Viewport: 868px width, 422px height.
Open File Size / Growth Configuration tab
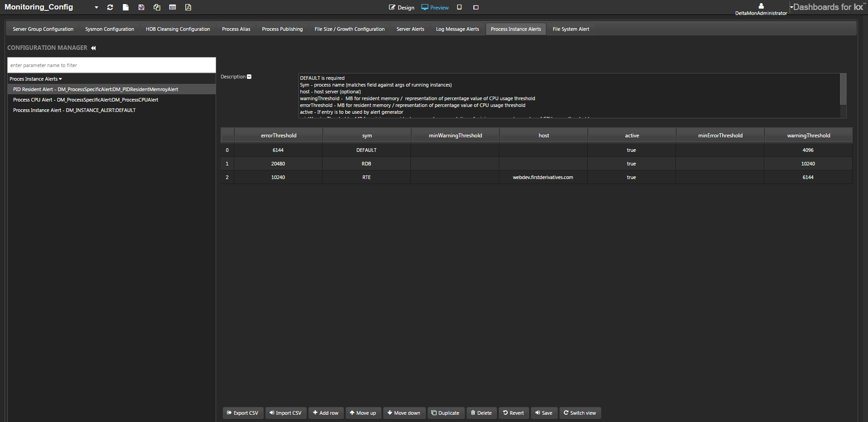(x=350, y=29)
